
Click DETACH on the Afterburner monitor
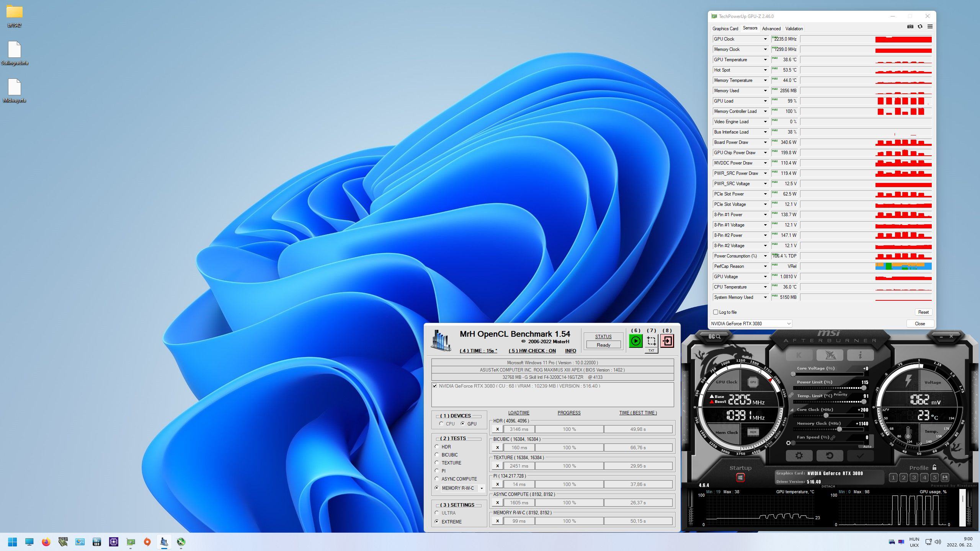pyautogui.click(x=828, y=486)
